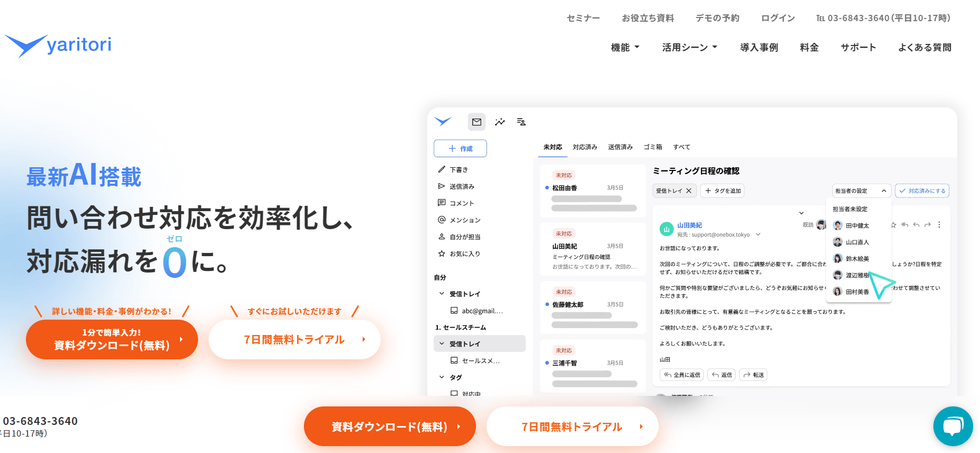Open the 担当者の設定 dropdown
Image resolution: width=980 pixels, height=453 pixels.
pyautogui.click(x=861, y=191)
